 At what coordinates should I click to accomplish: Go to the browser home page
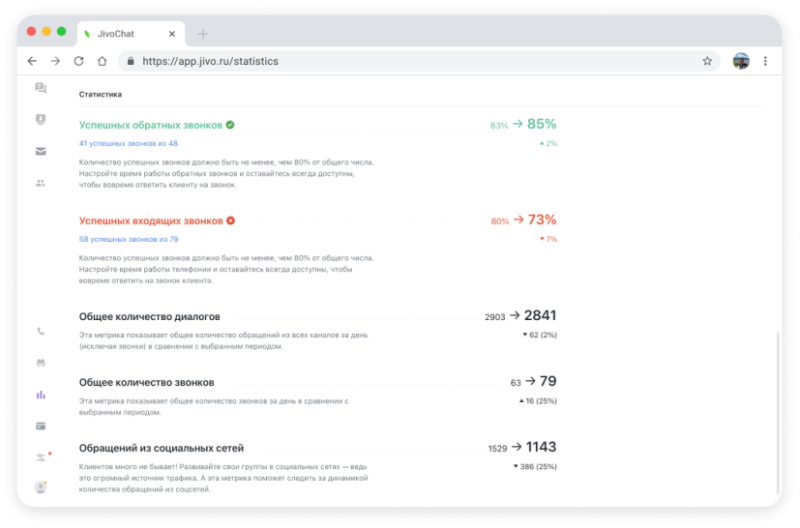[x=102, y=61]
